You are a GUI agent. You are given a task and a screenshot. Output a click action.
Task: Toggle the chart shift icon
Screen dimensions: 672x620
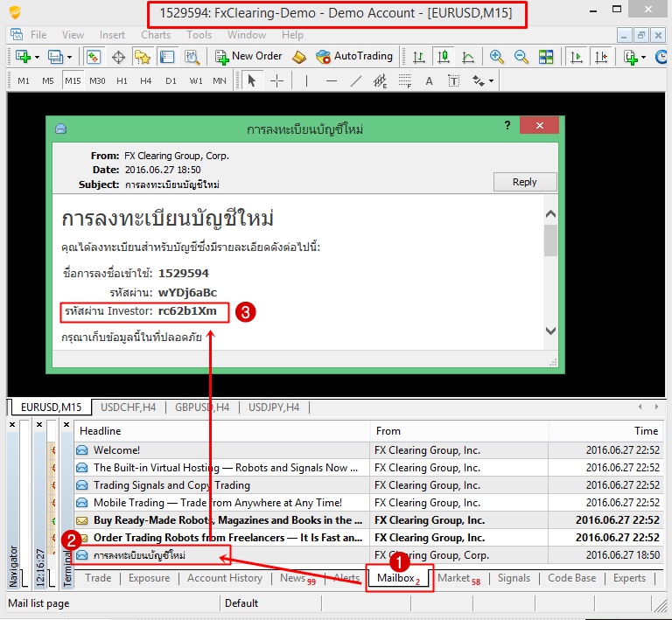click(601, 57)
